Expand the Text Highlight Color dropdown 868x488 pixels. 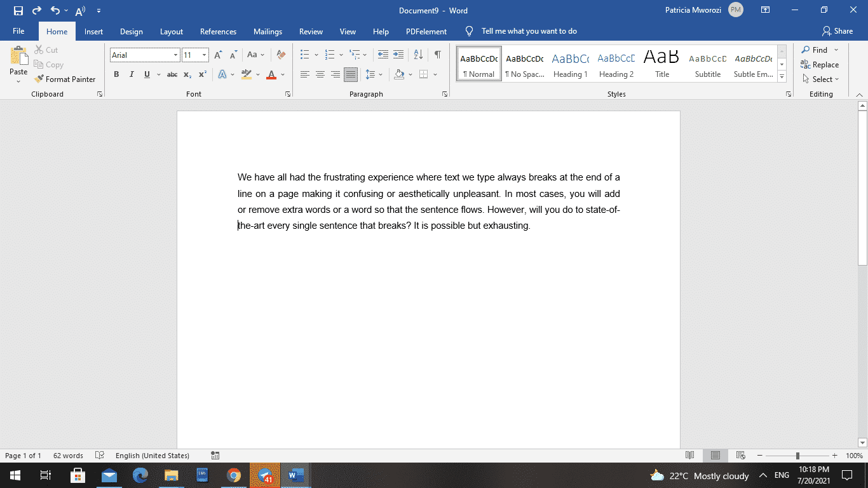(x=256, y=74)
